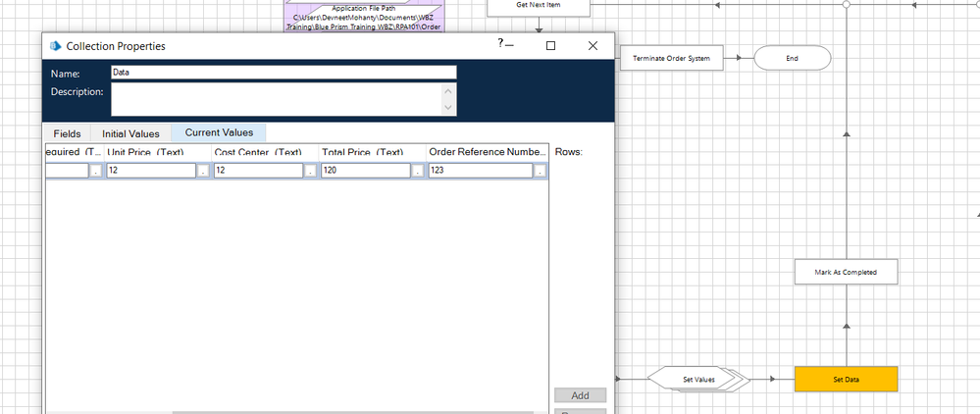Maximize the Collection Properties window
The height and width of the screenshot is (414, 980).
[x=550, y=46]
